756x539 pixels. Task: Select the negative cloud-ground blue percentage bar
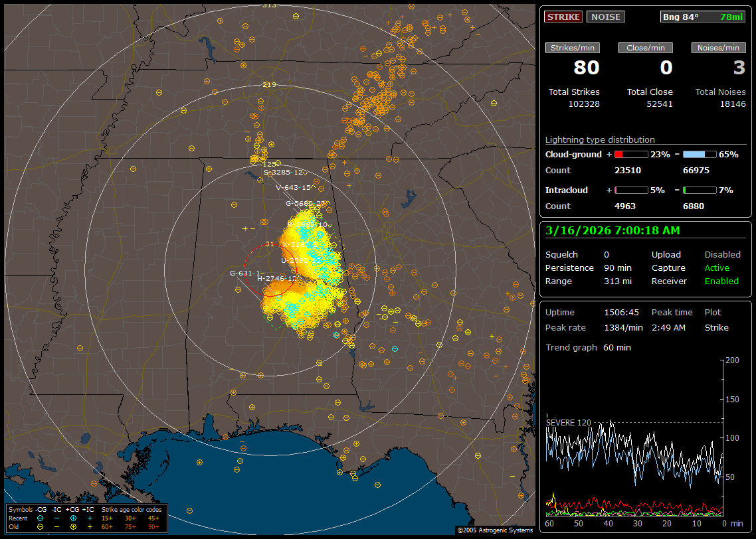[x=700, y=154]
